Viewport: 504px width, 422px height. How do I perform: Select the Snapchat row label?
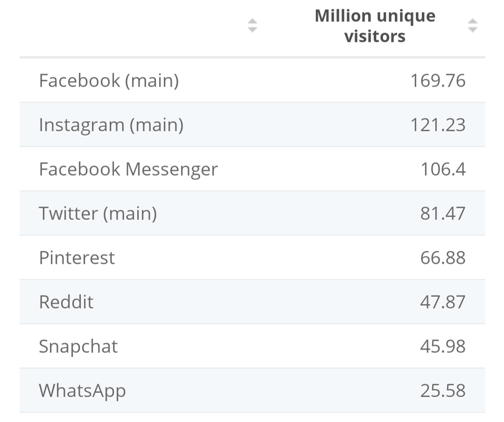click(78, 346)
